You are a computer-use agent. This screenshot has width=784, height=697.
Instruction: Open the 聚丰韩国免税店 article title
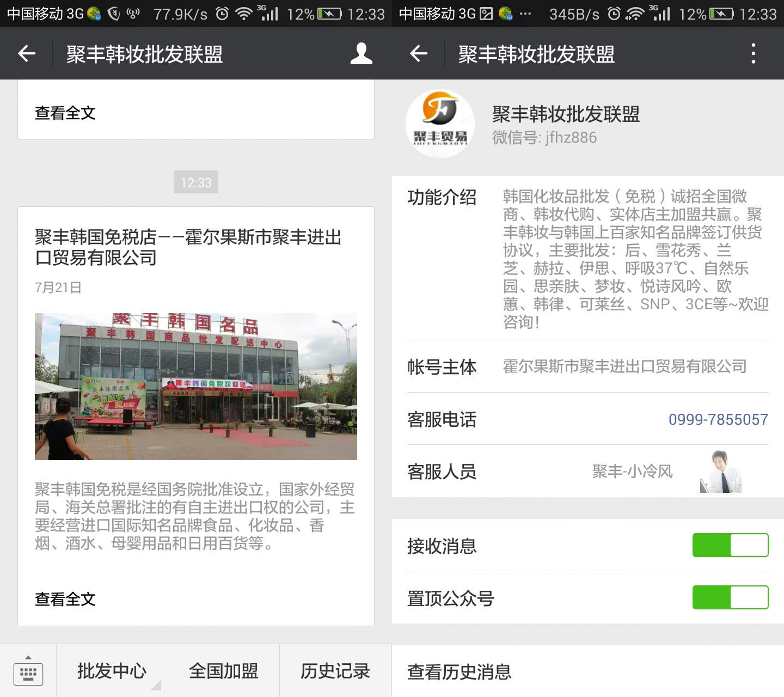[189, 248]
